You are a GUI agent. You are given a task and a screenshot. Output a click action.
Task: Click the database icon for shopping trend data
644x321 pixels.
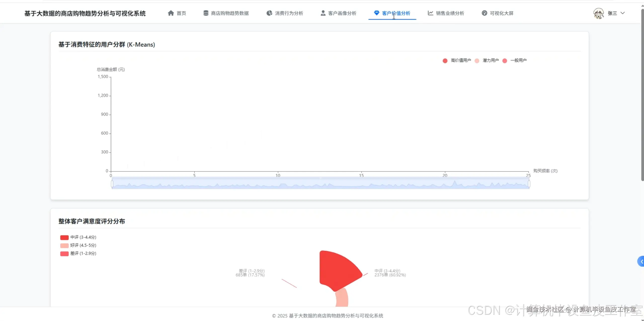pos(206,13)
